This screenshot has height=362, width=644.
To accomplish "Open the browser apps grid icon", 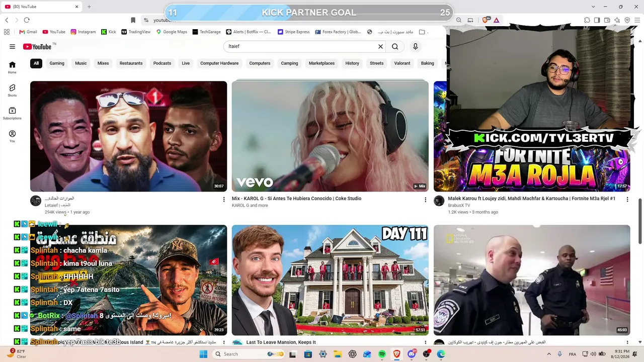I will (x=7, y=32).
